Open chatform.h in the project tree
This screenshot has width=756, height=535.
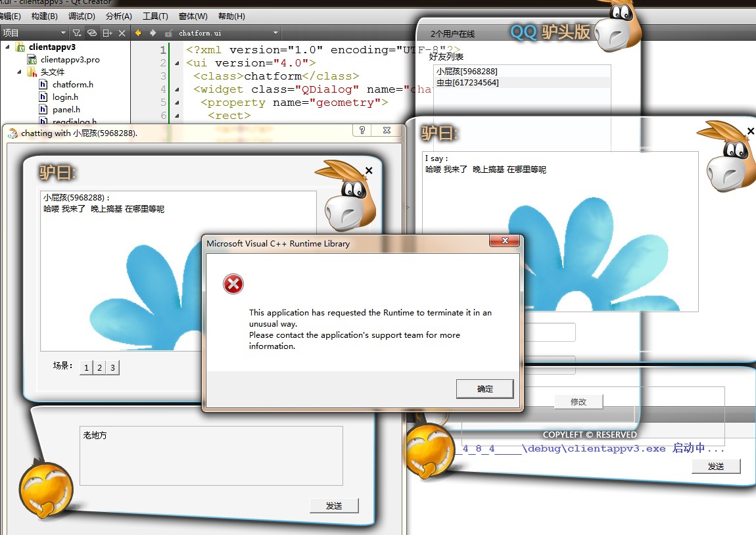click(73, 85)
